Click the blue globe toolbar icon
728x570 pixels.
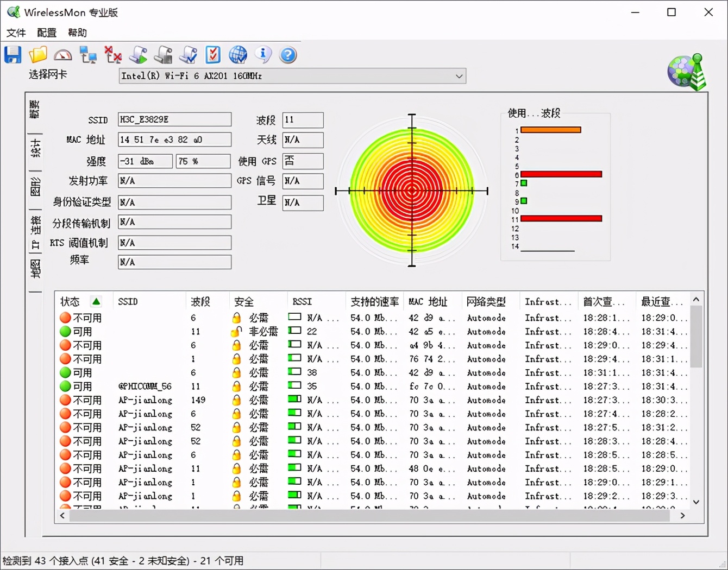point(238,55)
